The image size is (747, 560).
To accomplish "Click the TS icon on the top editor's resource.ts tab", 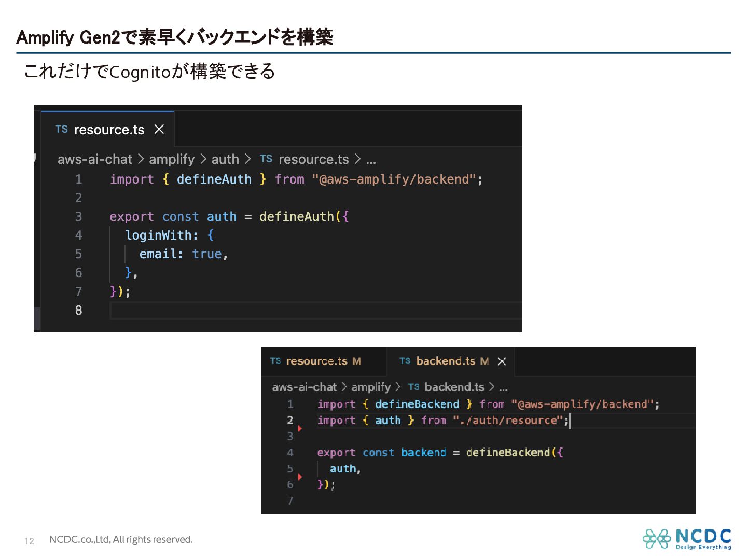I will click(x=62, y=129).
